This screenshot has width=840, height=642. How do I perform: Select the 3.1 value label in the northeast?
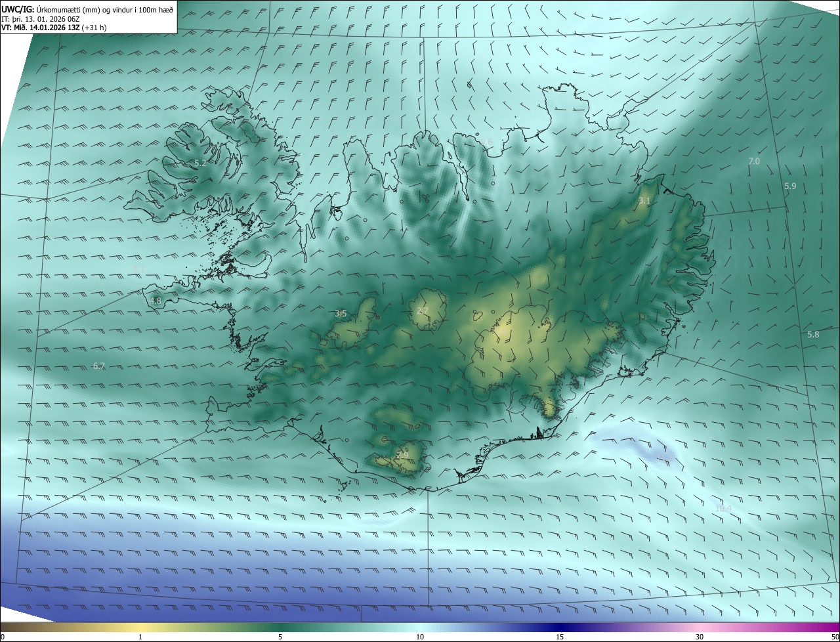[x=644, y=201]
